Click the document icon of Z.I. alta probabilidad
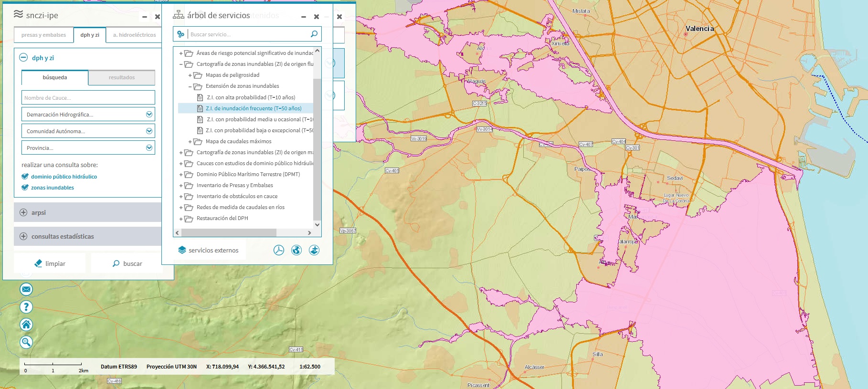Image resolution: width=868 pixels, height=389 pixels. [201, 97]
